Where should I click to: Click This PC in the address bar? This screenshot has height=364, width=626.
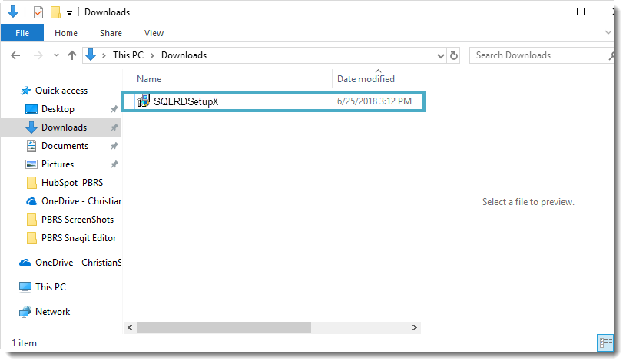[128, 55]
